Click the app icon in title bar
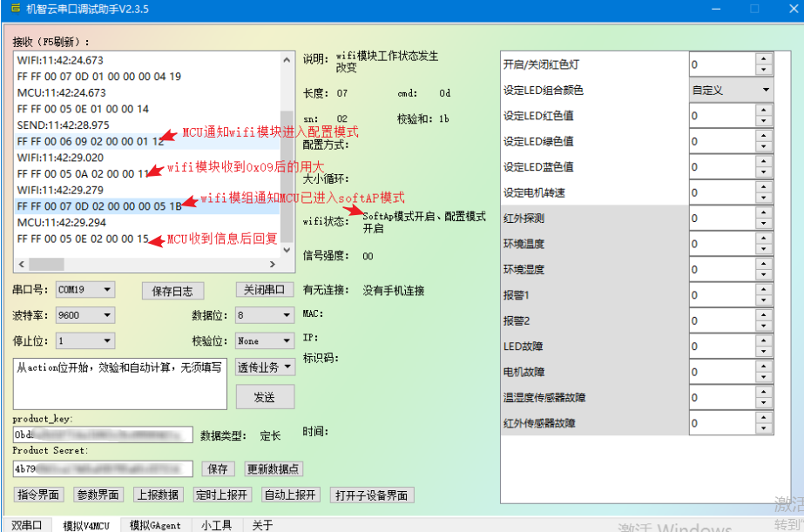Image resolution: width=804 pixels, height=532 pixels. pos(15,9)
